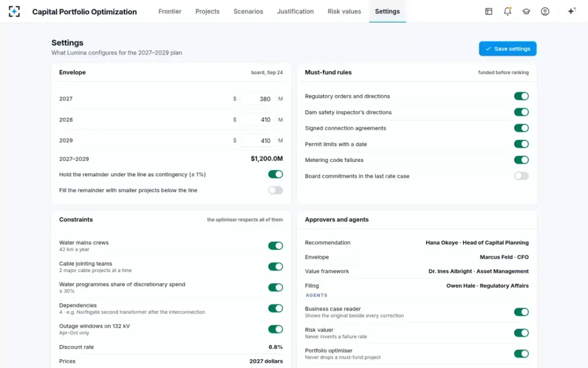588x368 pixels.
Task: Select the Justification tab
Action: coord(295,11)
